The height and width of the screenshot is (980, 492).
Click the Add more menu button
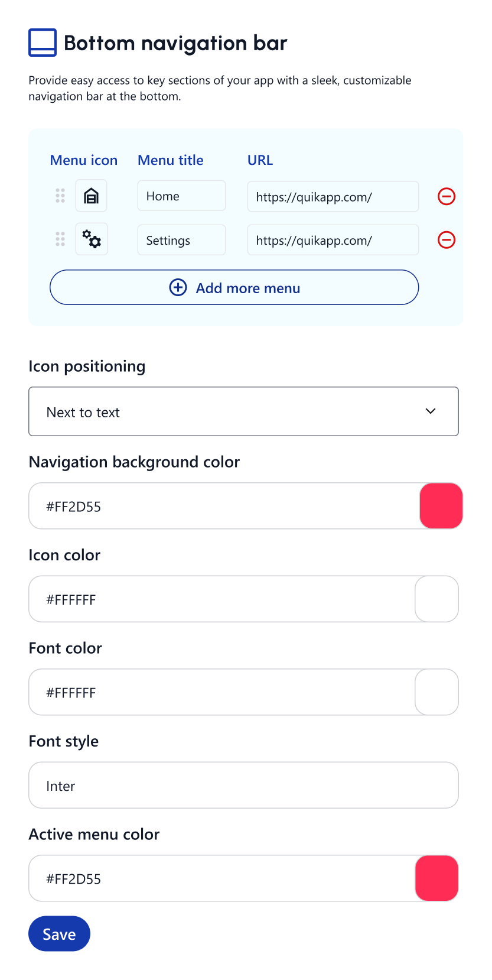pyautogui.click(x=234, y=288)
